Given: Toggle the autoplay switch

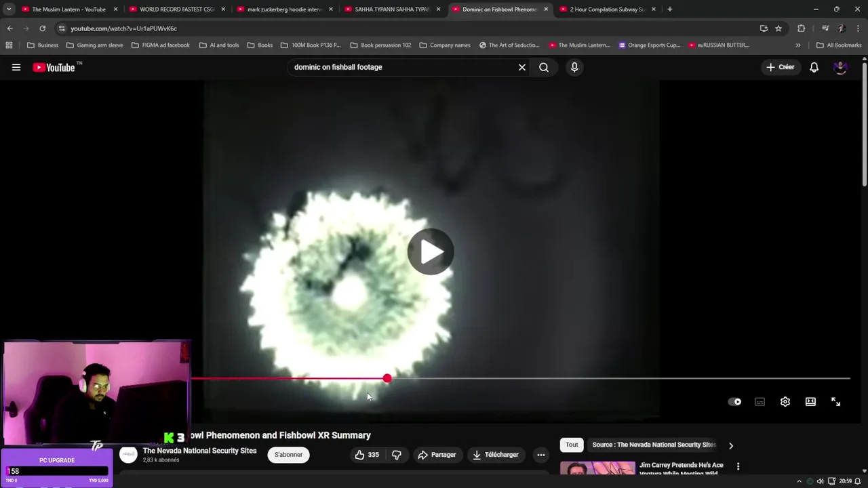Looking at the screenshot, I should [x=734, y=402].
